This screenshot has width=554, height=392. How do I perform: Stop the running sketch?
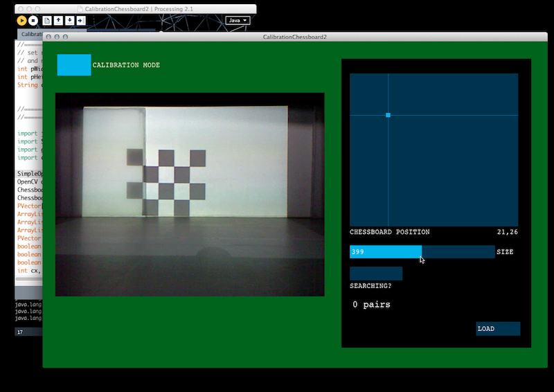click(x=33, y=21)
